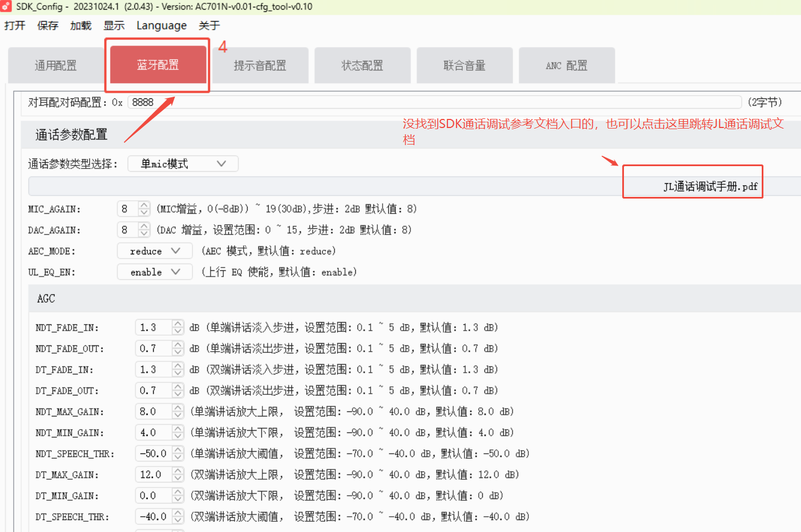
Task: Click the MIC_AGAIN spin box stepper arrows
Action: [144, 209]
